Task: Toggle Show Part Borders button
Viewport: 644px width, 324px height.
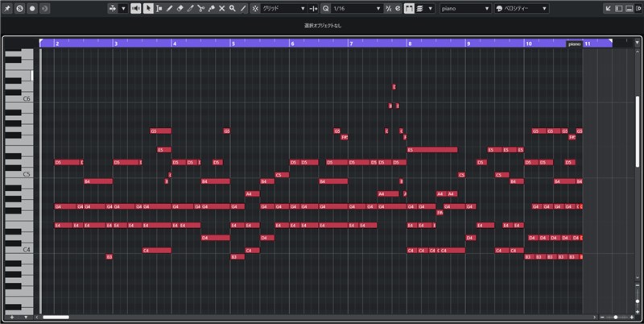Action: 409,8
